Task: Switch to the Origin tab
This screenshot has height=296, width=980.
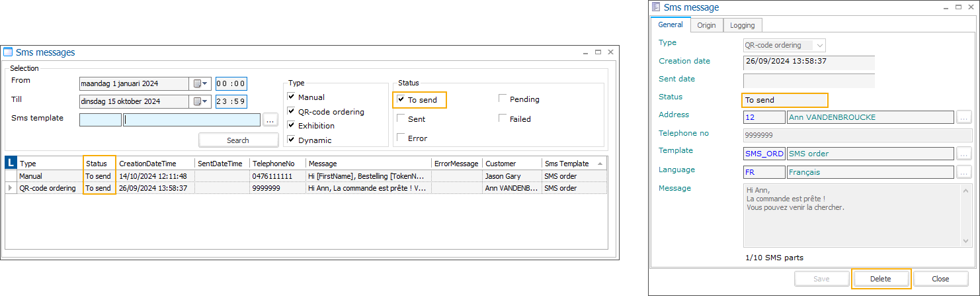Action: [706, 25]
